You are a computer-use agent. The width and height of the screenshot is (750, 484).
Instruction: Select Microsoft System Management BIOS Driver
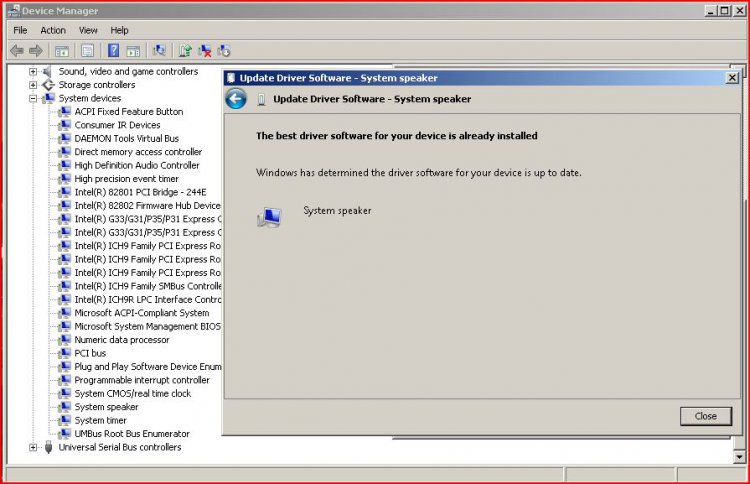[148, 327]
